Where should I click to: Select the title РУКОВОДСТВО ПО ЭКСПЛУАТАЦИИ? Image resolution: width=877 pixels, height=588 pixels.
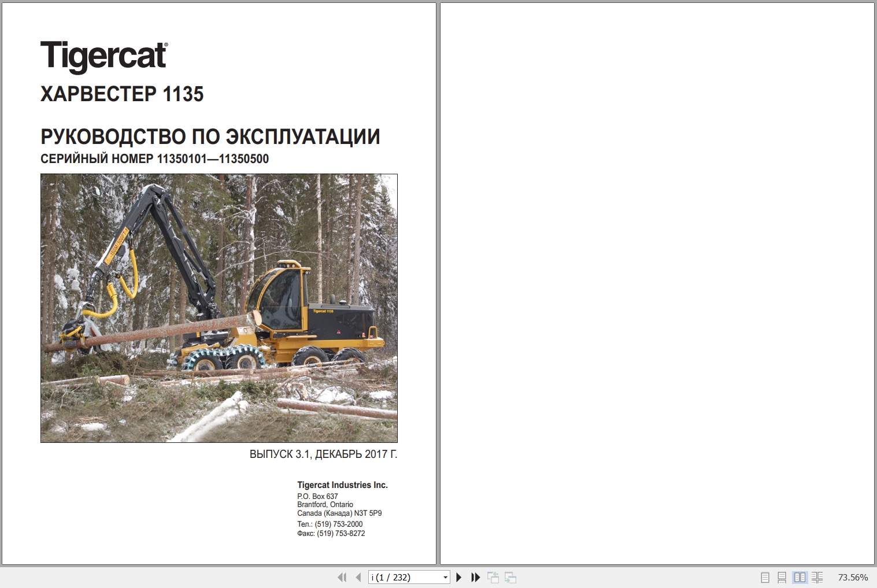coord(209,136)
